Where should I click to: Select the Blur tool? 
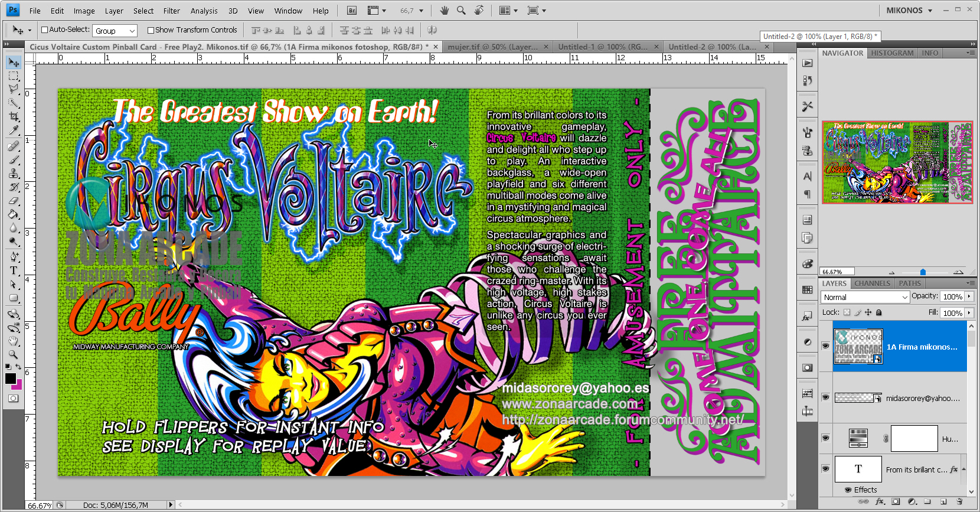point(14,228)
